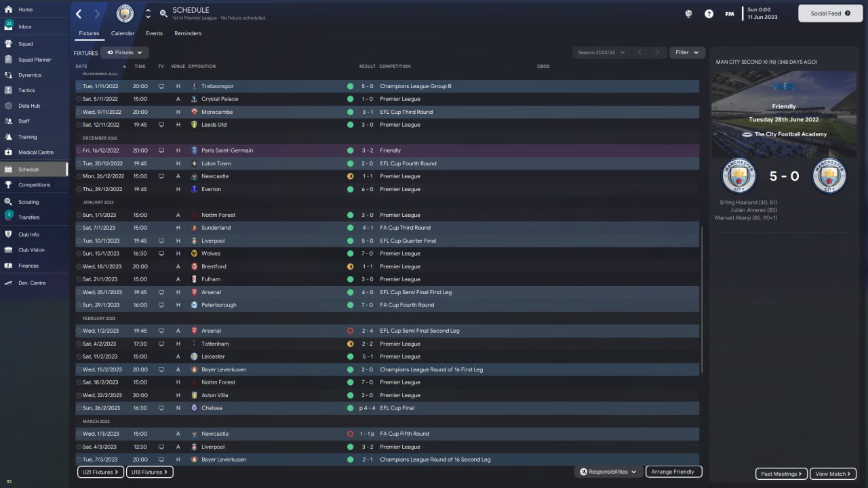The width and height of the screenshot is (868, 488).
Task: Toggle the checkbox for the Trabzonspor fixture
Action: (x=79, y=86)
